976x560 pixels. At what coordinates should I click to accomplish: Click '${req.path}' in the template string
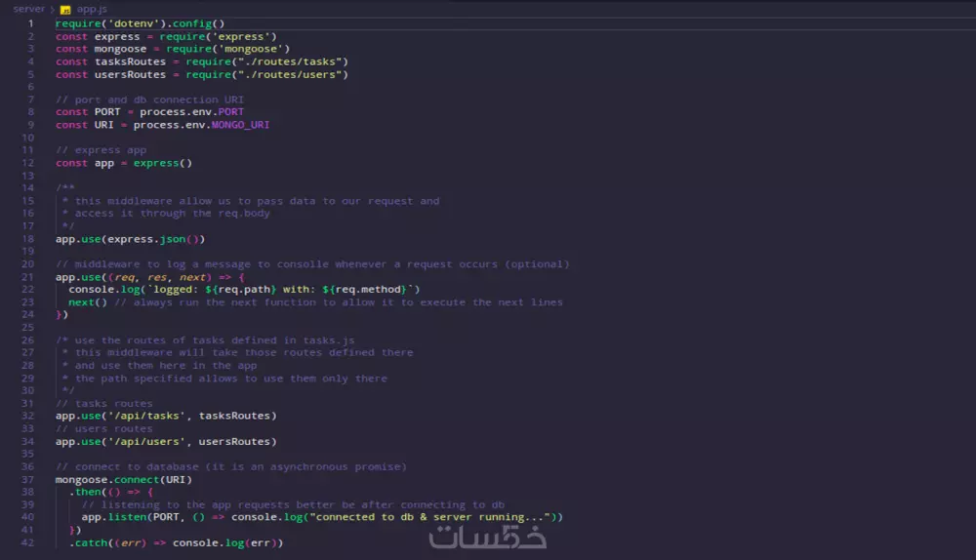[x=240, y=290]
